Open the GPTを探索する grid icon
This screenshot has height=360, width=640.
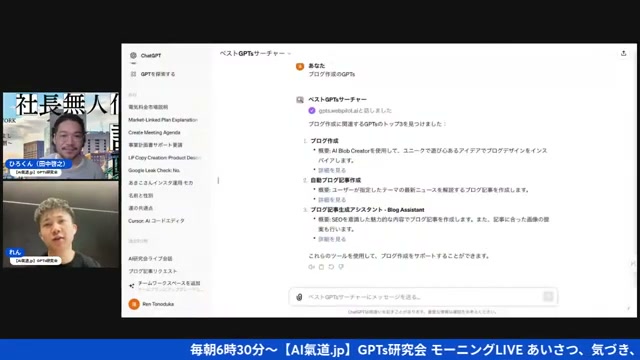coord(133,74)
